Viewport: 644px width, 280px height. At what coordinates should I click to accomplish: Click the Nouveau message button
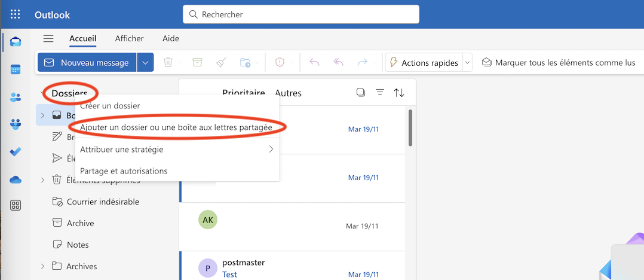(87, 63)
